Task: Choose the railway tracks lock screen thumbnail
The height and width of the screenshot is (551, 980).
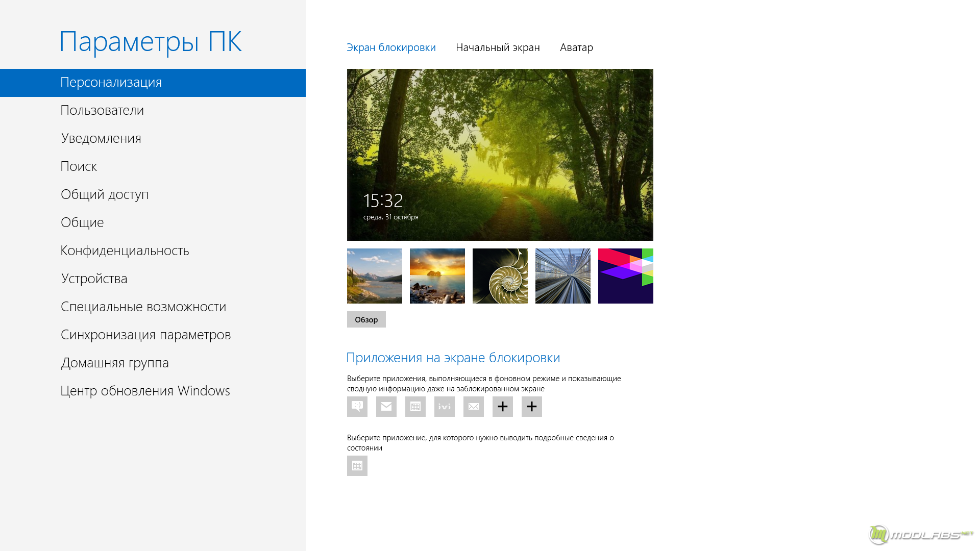Action: (x=563, y=276)
